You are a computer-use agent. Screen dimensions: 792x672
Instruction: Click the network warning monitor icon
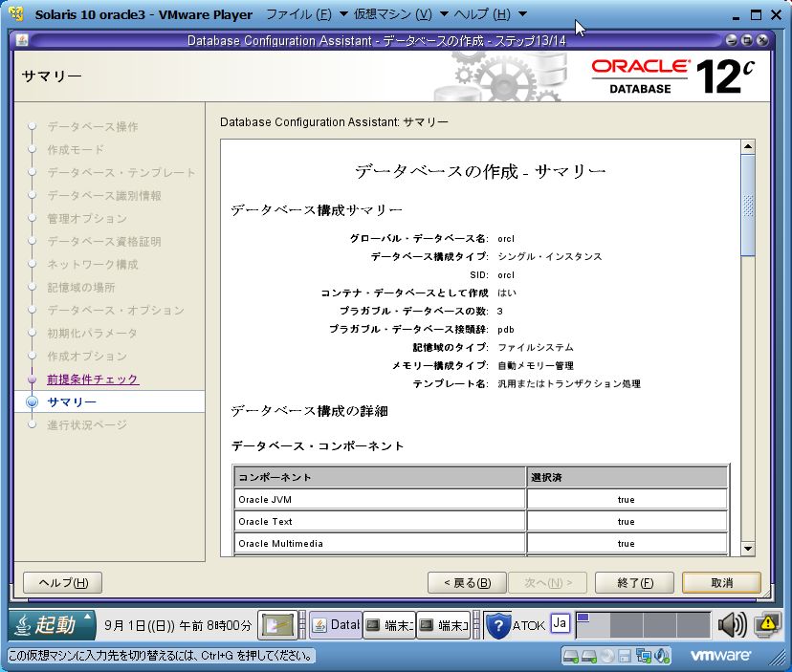click(767, 625)
